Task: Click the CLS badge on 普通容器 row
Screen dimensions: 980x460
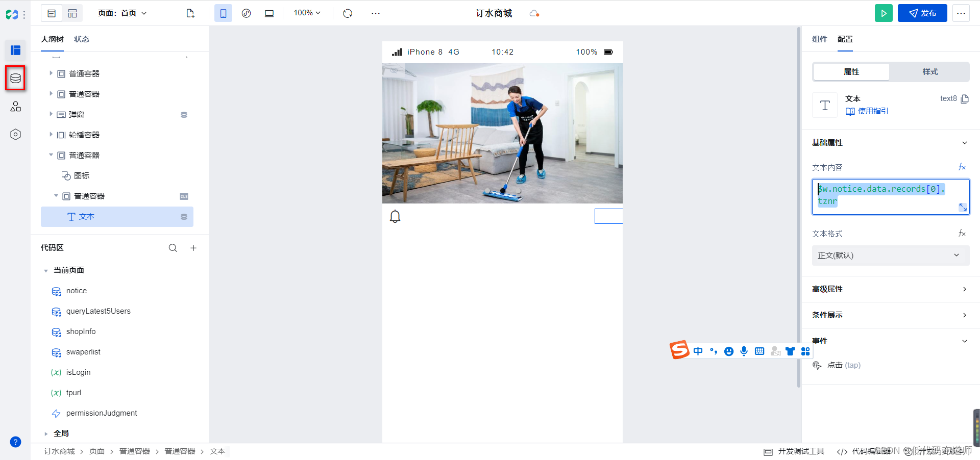Action: pyautogui.click(x=184, y=196)
